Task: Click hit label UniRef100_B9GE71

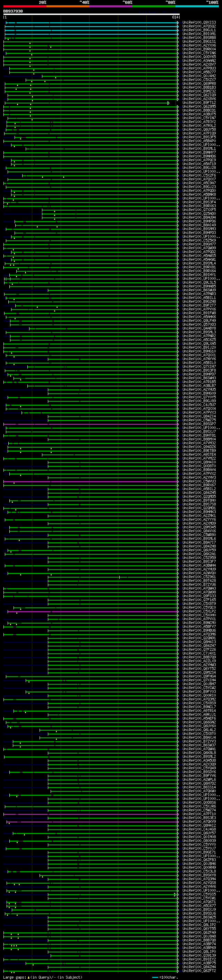Action: pos(199,852)
